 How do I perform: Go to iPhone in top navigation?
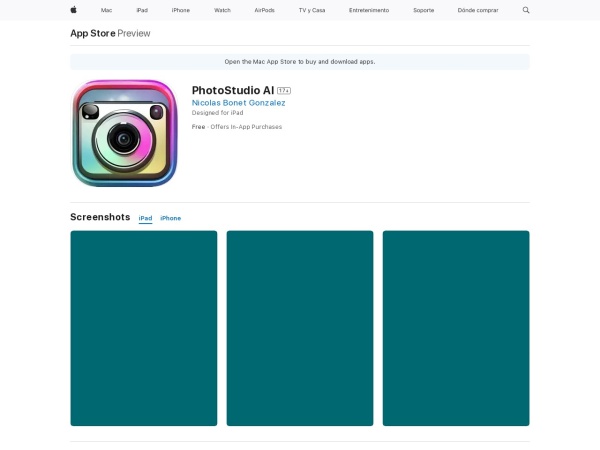pyautogui.click(x=180, y=10)
